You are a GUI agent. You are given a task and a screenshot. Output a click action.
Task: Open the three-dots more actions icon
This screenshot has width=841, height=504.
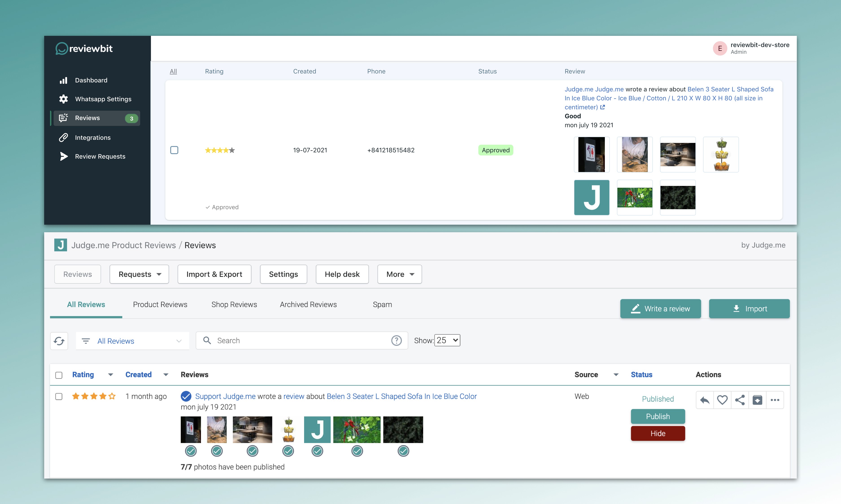click(775, 400)
